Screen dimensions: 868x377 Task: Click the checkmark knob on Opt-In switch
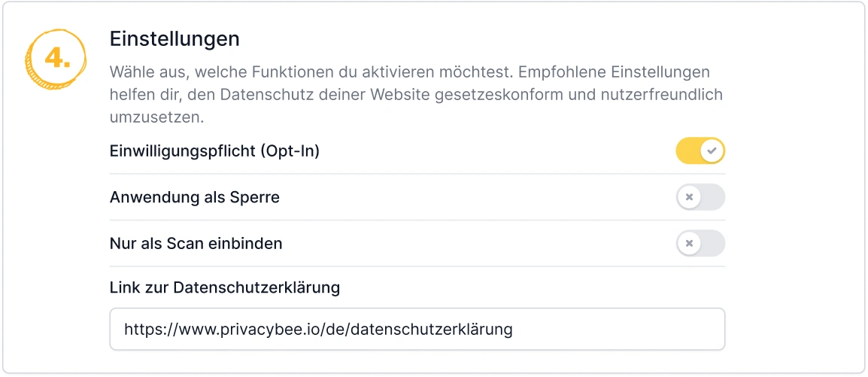[x=712, y=151]
